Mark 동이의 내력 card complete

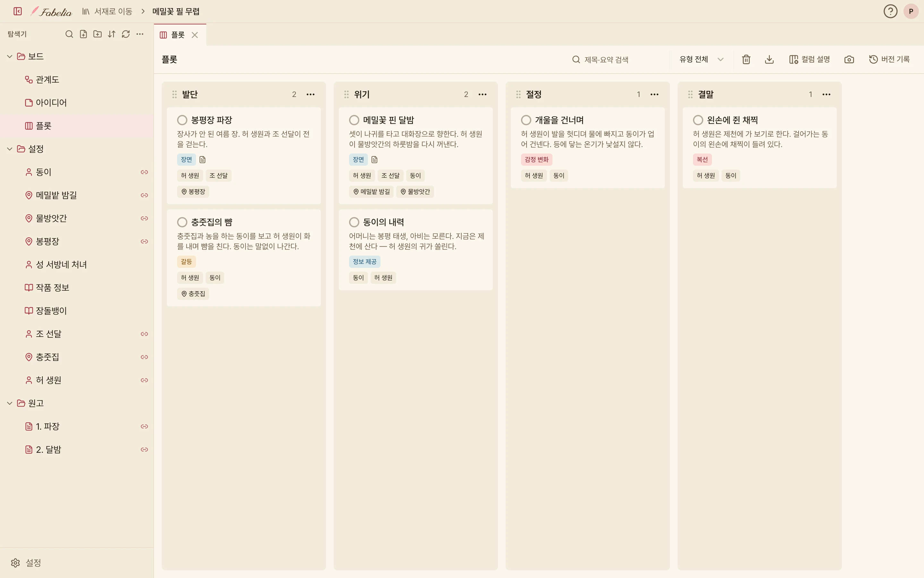(x=354, y=222)
